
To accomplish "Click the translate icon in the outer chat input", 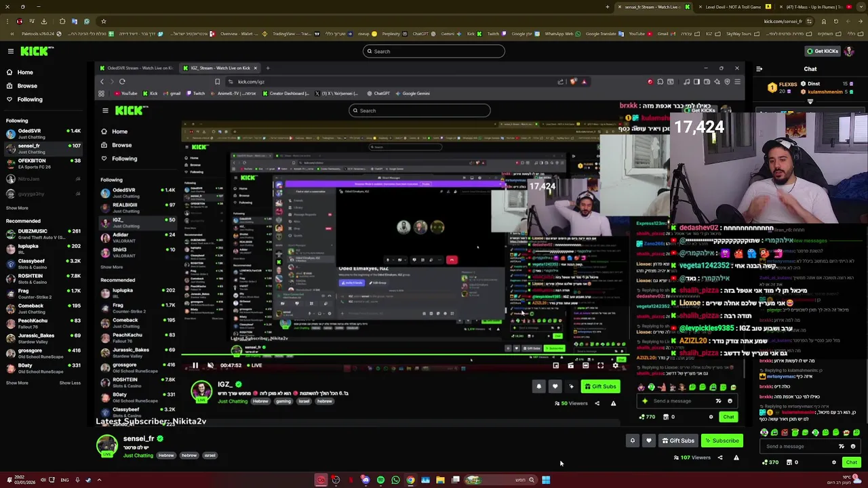I will (842, 446).
